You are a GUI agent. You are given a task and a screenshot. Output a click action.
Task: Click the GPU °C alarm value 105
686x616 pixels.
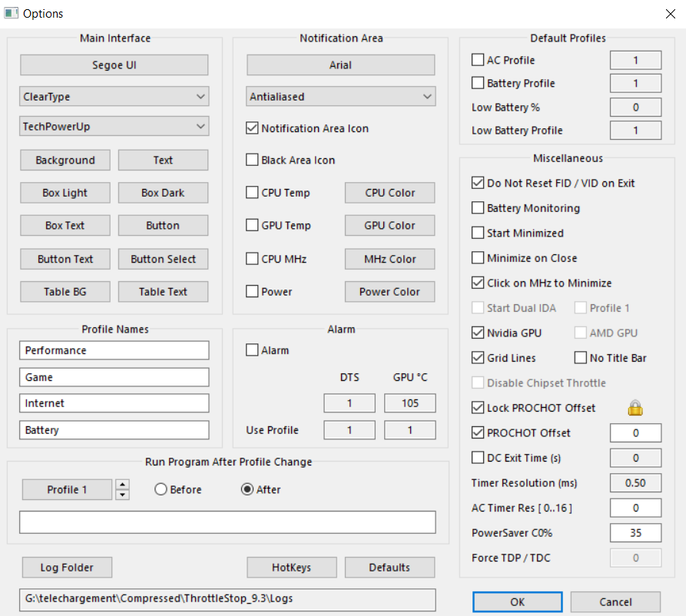point(410,403)
